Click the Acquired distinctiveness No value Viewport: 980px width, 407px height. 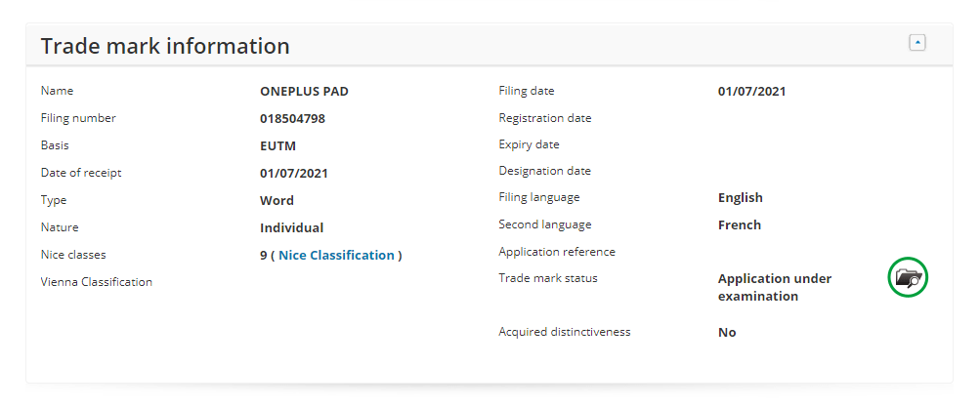pos(727,332)
